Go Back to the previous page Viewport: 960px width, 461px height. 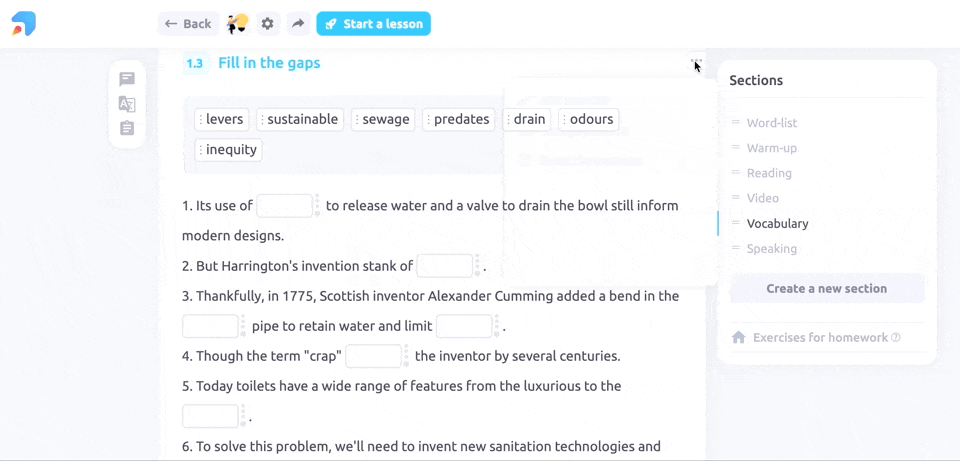point(188,24)
